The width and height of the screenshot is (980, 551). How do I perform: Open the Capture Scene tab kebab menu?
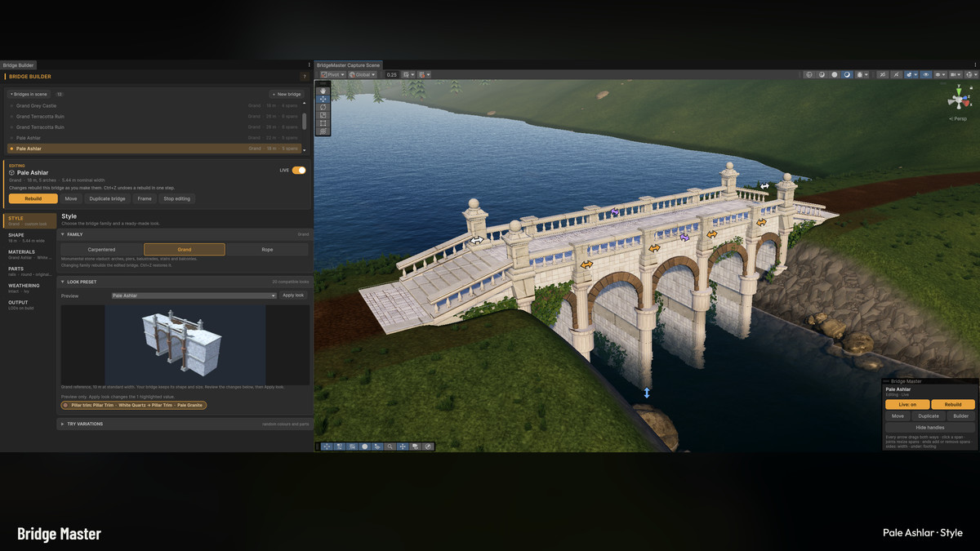tap(975, 64)
